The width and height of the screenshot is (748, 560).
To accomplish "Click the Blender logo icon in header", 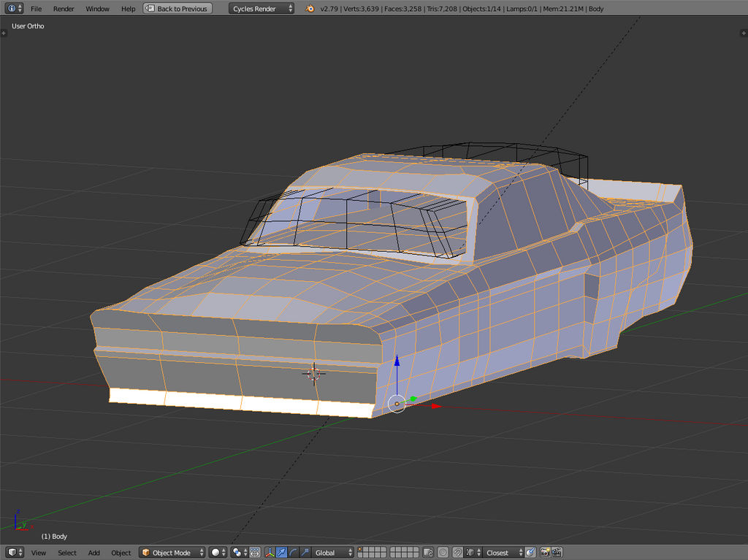I will coord(310,9).
